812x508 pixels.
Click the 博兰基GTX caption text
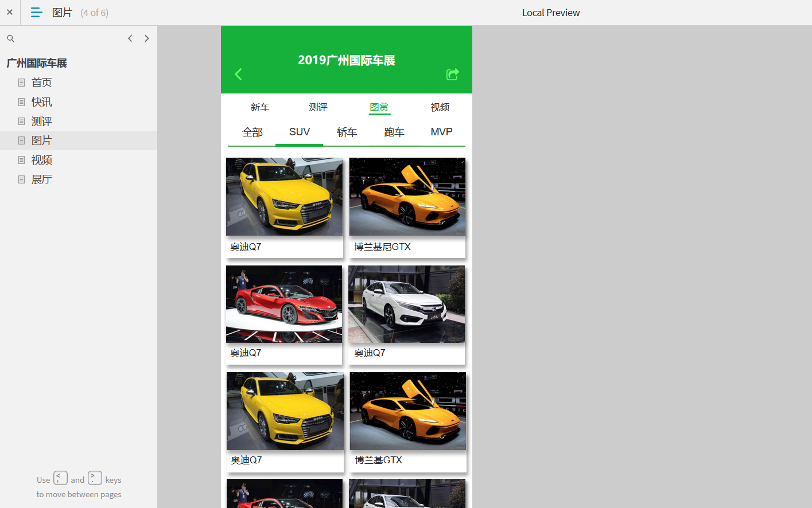[379, 460]
